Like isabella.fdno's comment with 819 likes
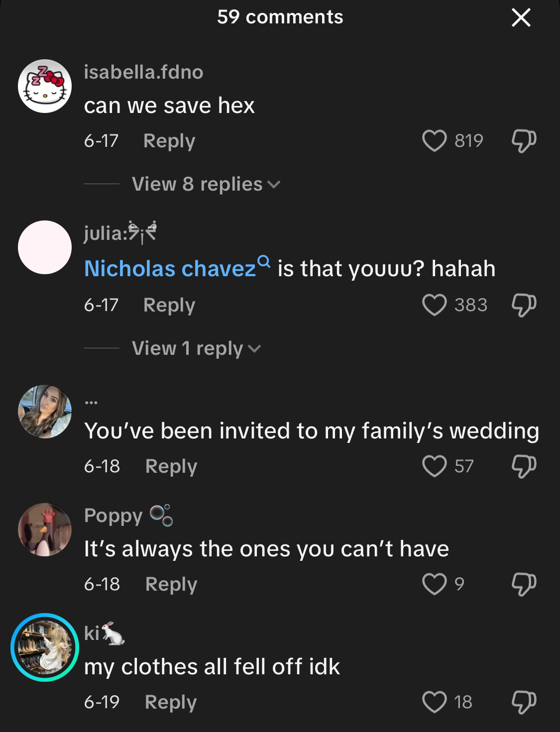 (434, 141)
